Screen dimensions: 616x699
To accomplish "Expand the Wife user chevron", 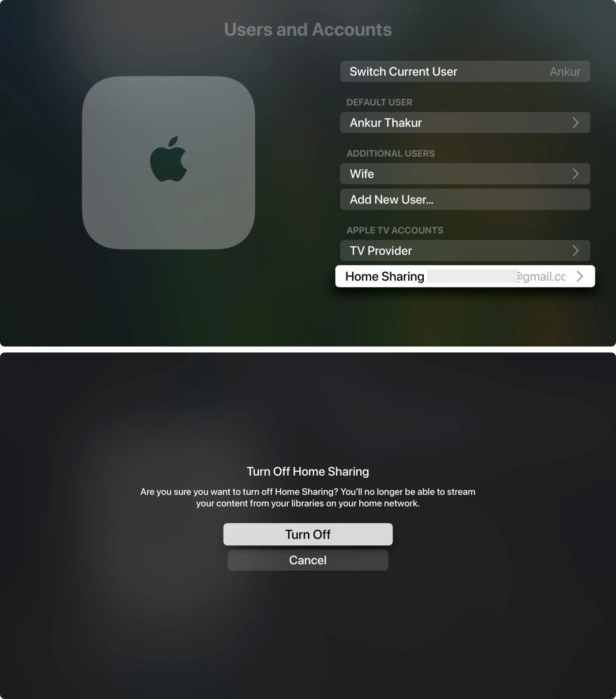I will (575, 174).
